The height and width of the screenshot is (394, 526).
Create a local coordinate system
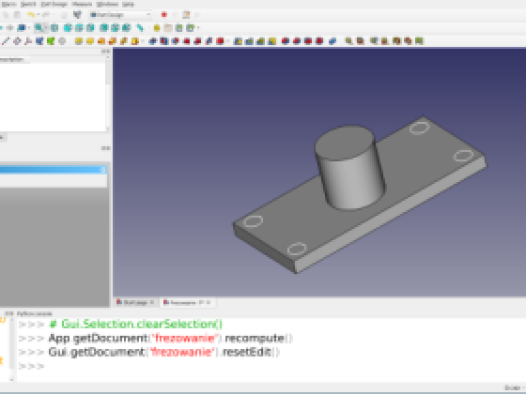28,41
